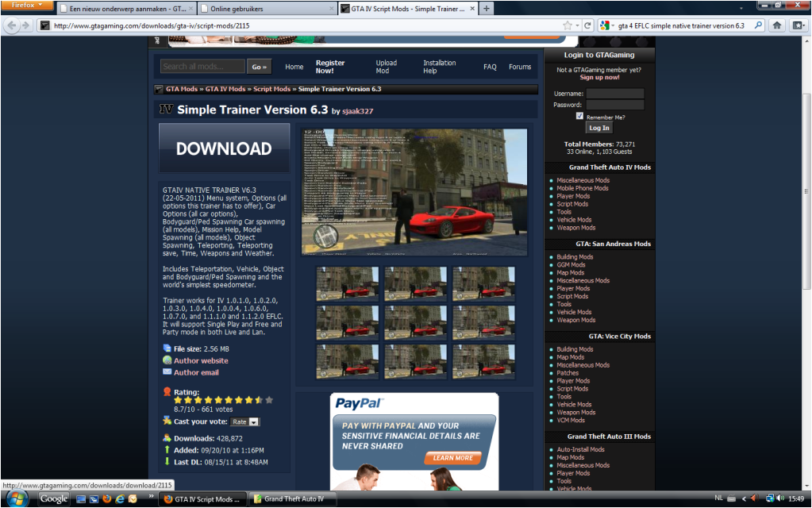Open 'Weapon Mods' under Grand Theft Auto IV Mods
The width and height of the screenshot is (812, 508).
(x=575, y=228)
